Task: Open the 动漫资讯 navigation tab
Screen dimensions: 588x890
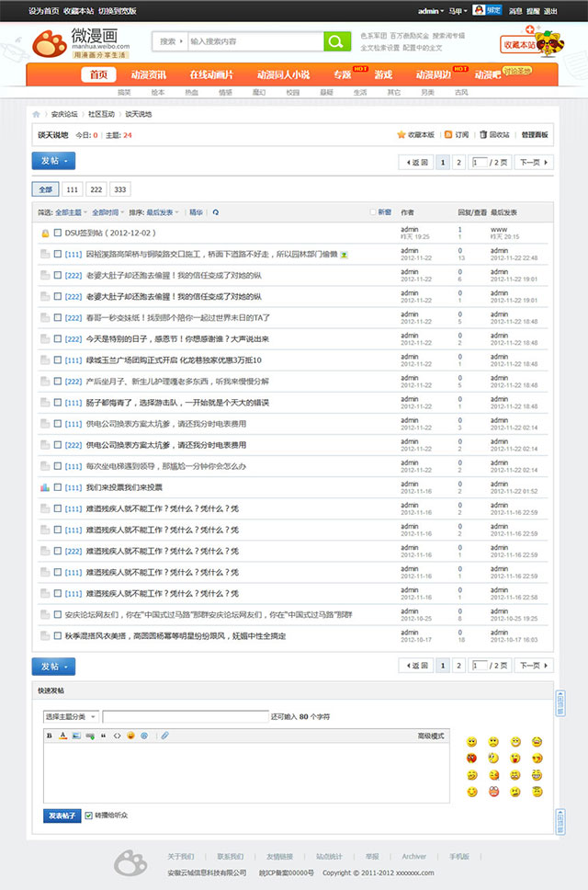Action: tap(148, 74)
